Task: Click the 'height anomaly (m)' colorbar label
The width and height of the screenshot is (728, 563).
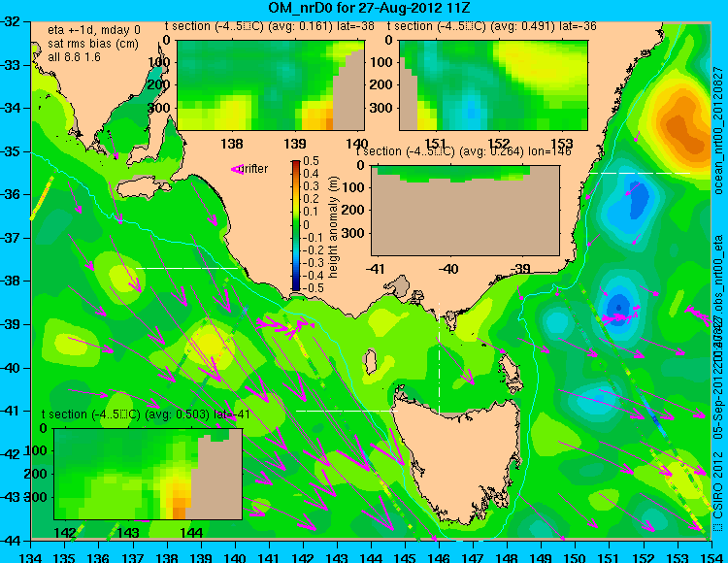Action: [x=333, y=227]
